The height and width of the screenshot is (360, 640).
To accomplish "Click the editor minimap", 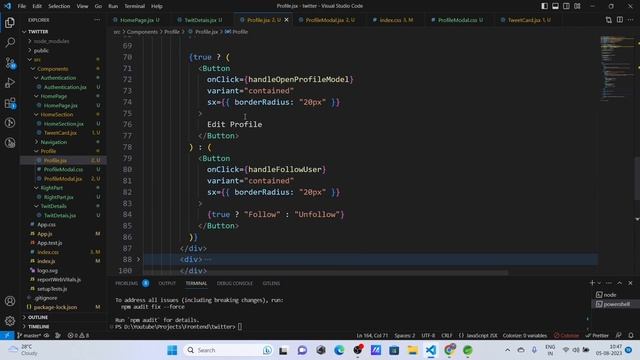I will (616, 67).
